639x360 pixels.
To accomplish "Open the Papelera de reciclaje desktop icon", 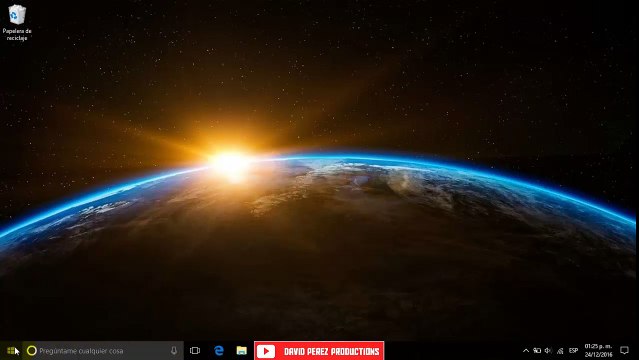I will point(17,22).
